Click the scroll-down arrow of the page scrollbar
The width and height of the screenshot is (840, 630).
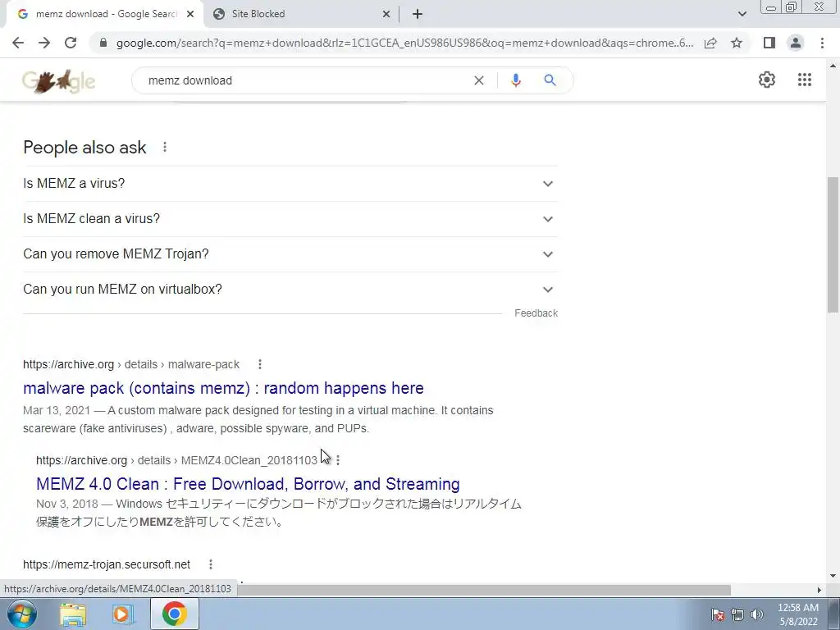tap(833, 577)
